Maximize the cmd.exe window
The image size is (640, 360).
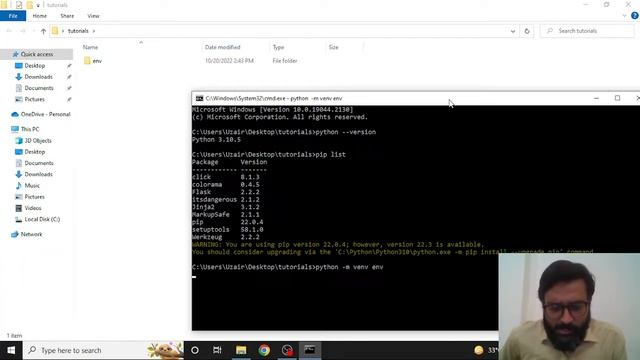tap(617, 98)
